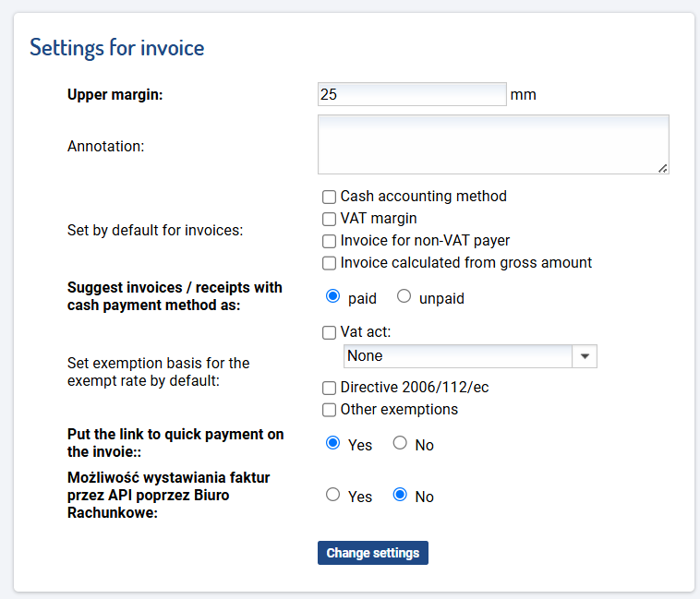
Task: Enable Other exemptions checkbox
Action: click(329, 410)
